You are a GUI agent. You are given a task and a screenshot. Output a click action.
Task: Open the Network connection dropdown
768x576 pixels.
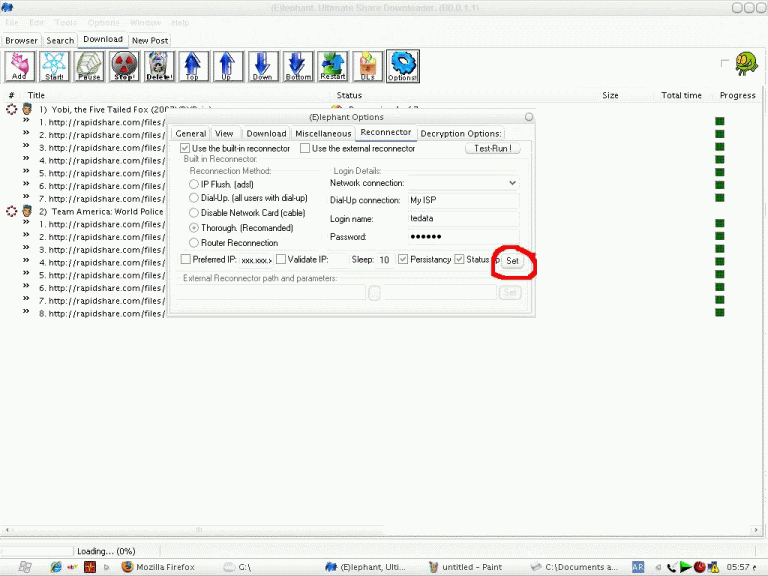[x=512, y=183]
